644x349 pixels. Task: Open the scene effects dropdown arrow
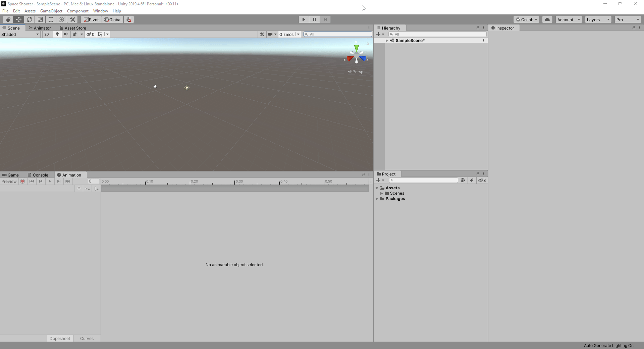pos(82,34)
